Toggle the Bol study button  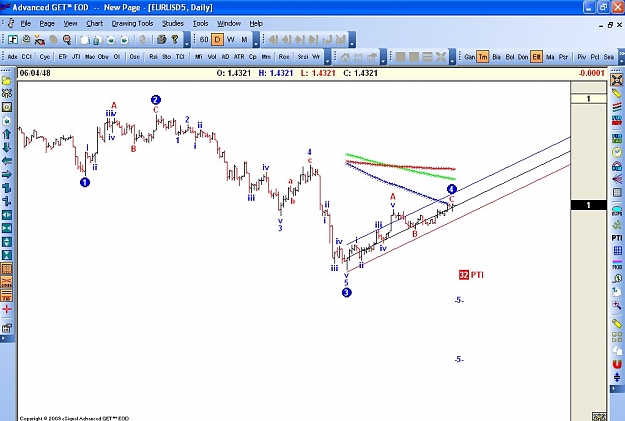(x=510, y=57)
